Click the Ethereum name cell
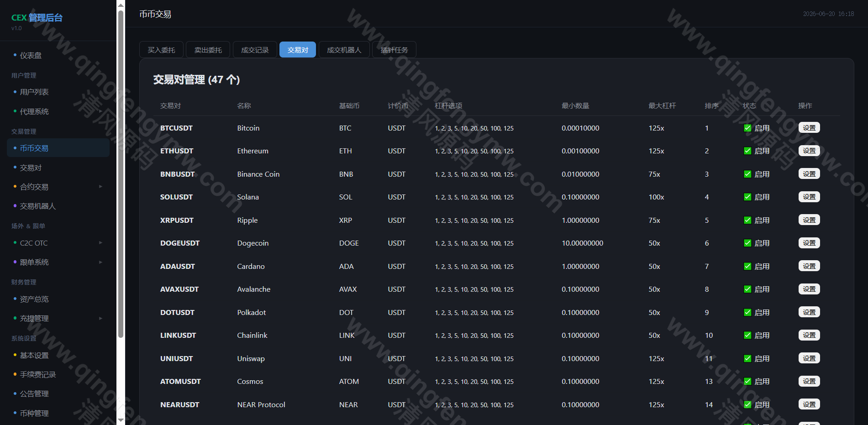Screen dimensions: 868x425 pos(253,151)
